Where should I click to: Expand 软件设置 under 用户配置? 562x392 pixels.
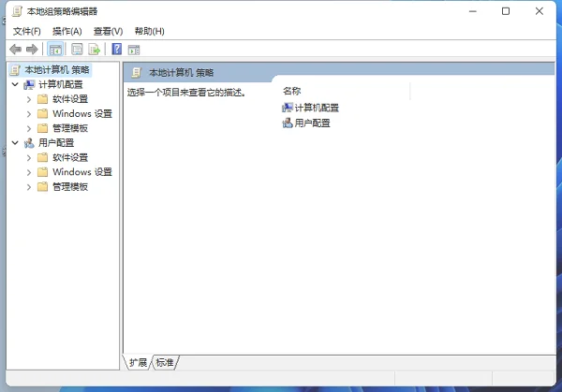click(29, 157)
